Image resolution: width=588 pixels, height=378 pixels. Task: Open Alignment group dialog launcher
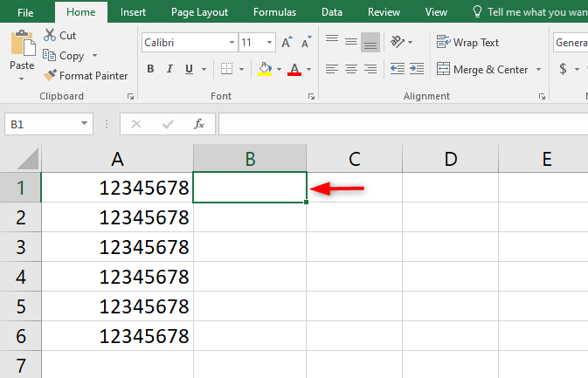tap(542, 97)
